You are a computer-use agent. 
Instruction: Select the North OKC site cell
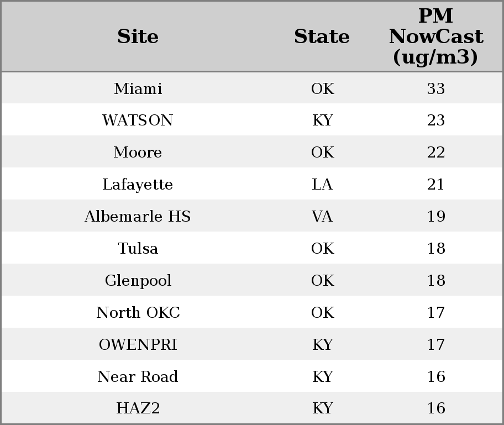(x=138, y=313)
